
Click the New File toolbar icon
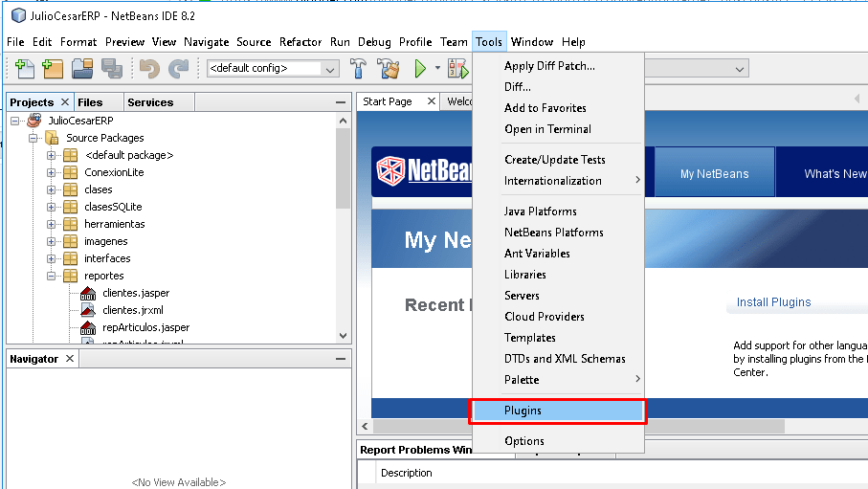tap(24, 69)
